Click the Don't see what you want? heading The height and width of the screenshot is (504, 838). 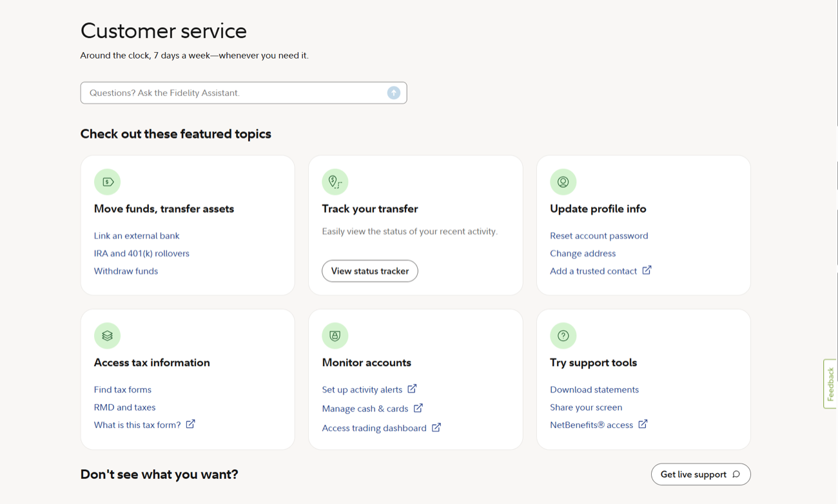(159, 474)
